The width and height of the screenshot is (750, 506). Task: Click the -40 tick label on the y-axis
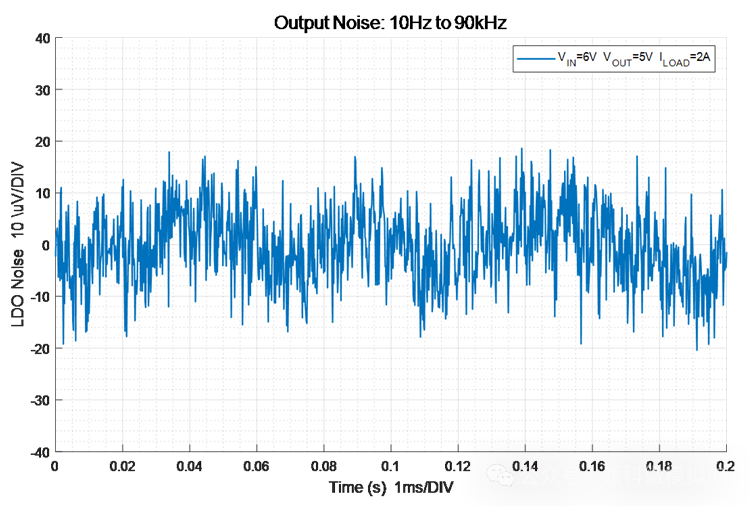(41, 452)
